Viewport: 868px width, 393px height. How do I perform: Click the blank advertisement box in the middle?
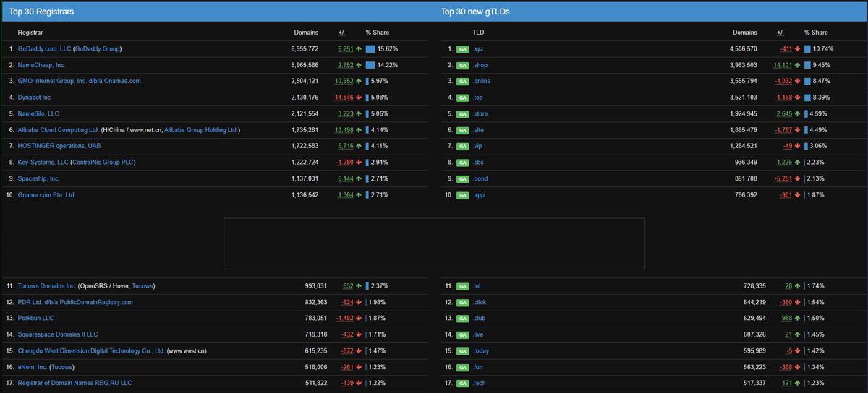(434, 243)
